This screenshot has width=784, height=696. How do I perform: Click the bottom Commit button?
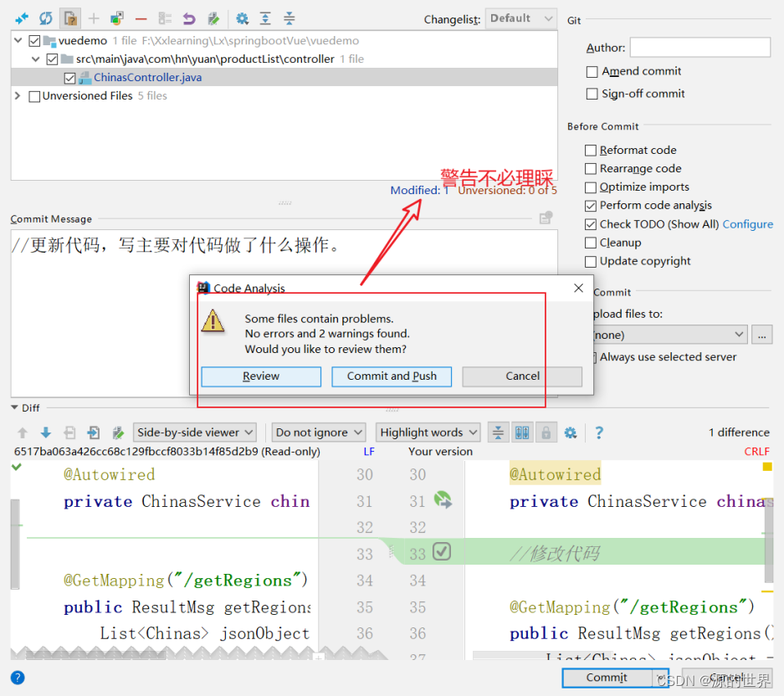[x=607, y=678]
